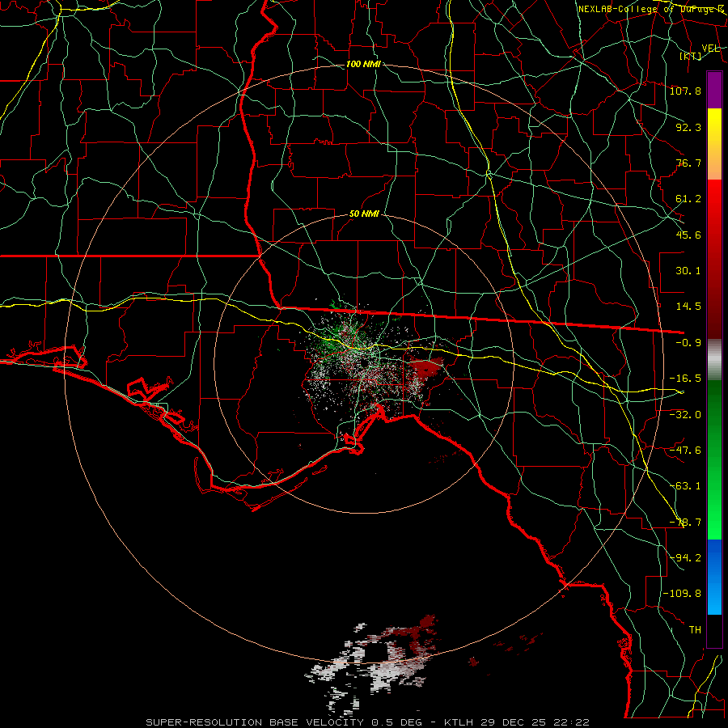Click the blue segment of the color bar

(x=714, y=577)
